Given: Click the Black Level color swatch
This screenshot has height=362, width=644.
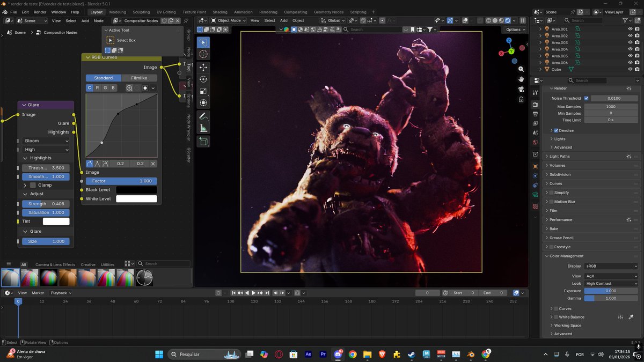Looking at the screenshot, I should [136, 190].
